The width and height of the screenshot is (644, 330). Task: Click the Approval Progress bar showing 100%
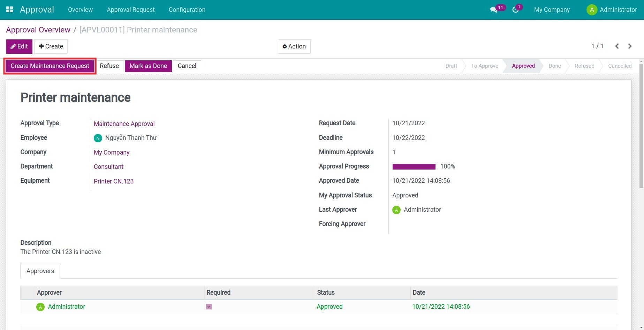[414, 166]
